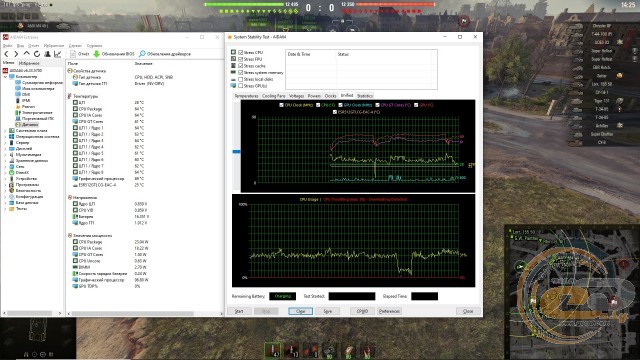The width and height of the screenshot is (640, 360).
Task: Expand the Сеть network node
Action: pyautogui.click(x=5, y=167)
